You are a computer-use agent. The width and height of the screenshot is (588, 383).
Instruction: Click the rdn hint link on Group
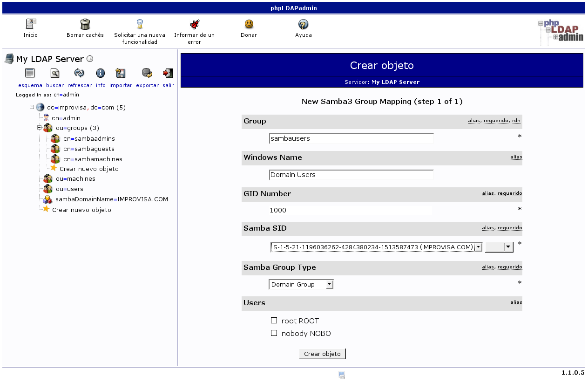tap(516, 121)
